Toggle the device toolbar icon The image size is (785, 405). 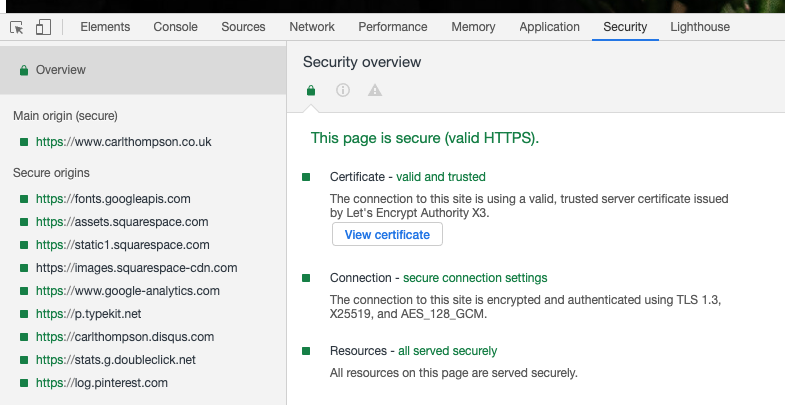click(43, 27)
